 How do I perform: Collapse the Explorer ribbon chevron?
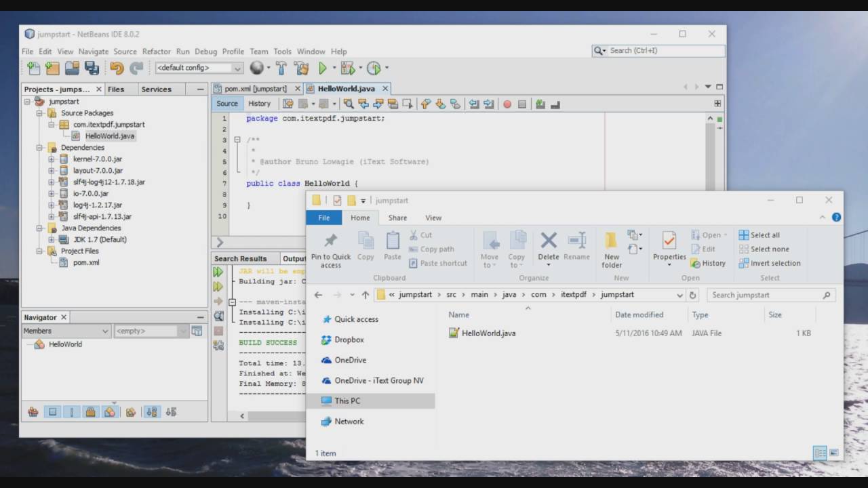(823, 218)
